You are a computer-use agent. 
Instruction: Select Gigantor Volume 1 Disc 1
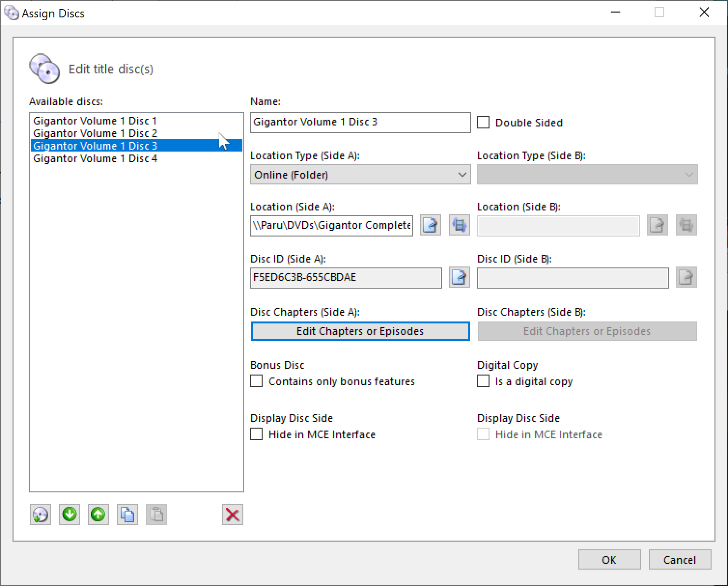[x=137, y=121]
